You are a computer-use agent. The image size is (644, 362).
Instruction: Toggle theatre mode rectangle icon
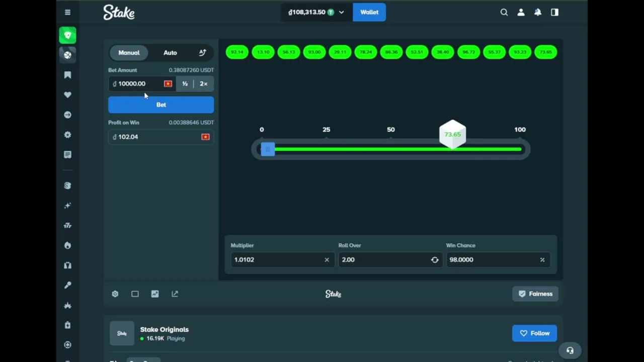pos(135,294)
